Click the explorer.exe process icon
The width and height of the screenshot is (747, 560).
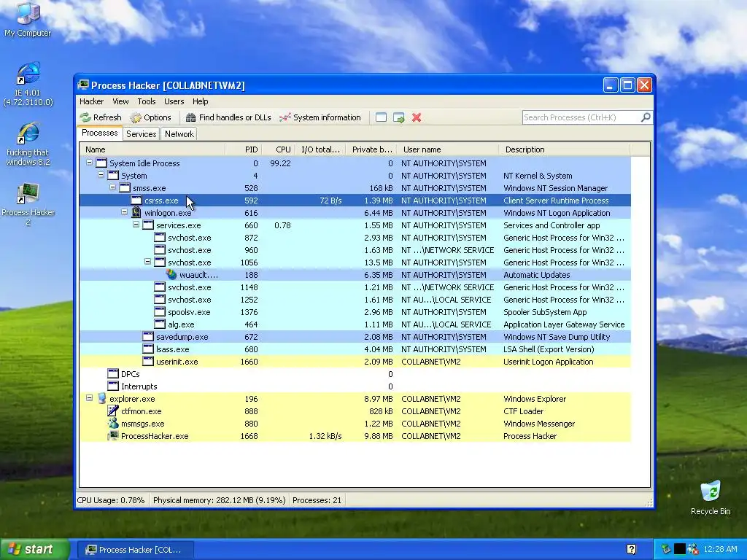(x=101, y=399)
